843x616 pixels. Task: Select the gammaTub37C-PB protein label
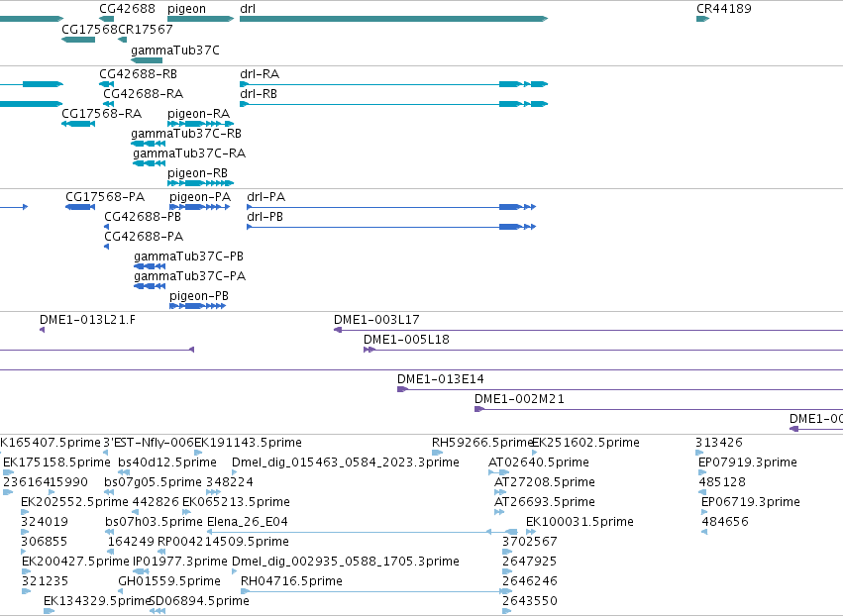tap(188, 257)
